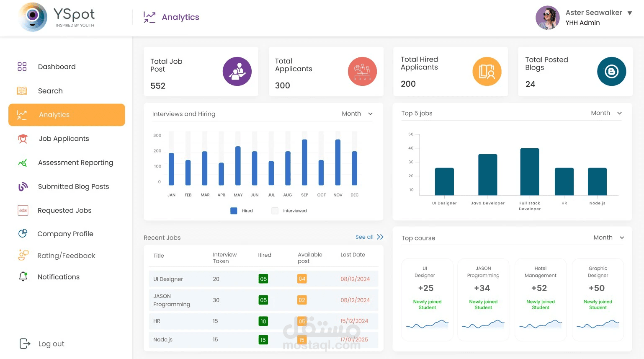Expand Month dropdown in Top 5 jobs
The height and width of the screenshot is (359, 644).
click(606, 113)
